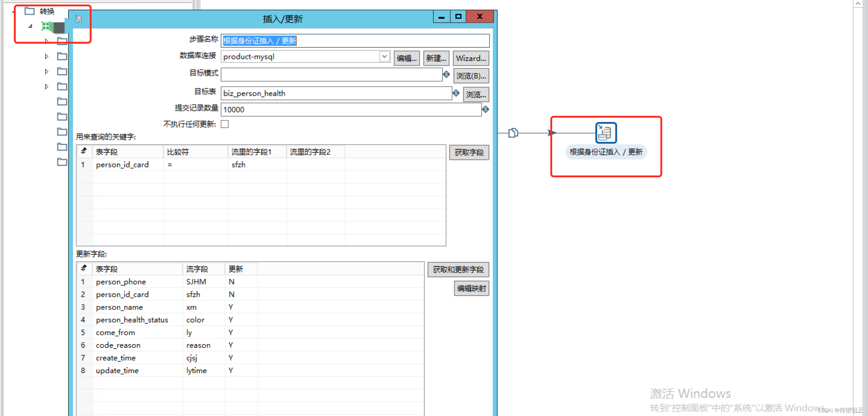Click the reason stream field cell
The height and width of the screenshot is (416, 868).
(204, 345)
